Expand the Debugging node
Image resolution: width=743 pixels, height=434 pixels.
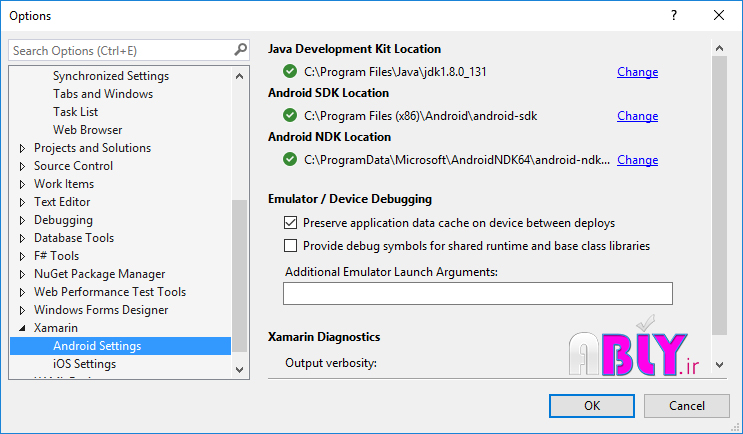[x=22, y=220]
